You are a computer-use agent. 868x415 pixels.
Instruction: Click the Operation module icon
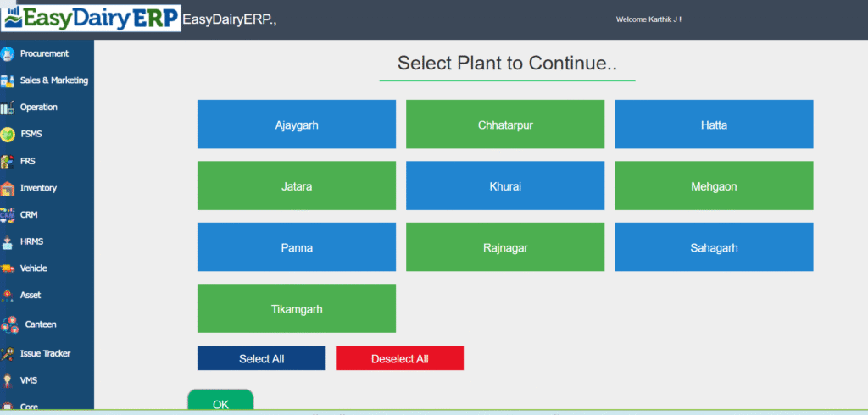(x=8, y=108)
